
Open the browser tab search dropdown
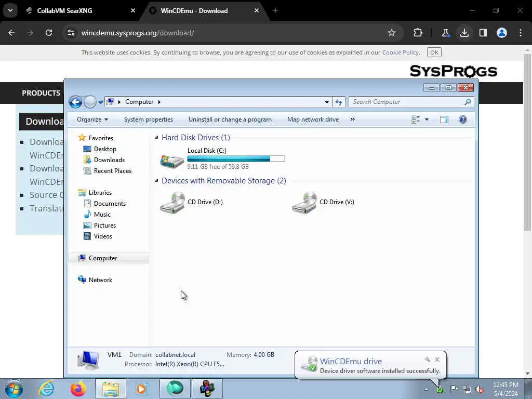10,10
